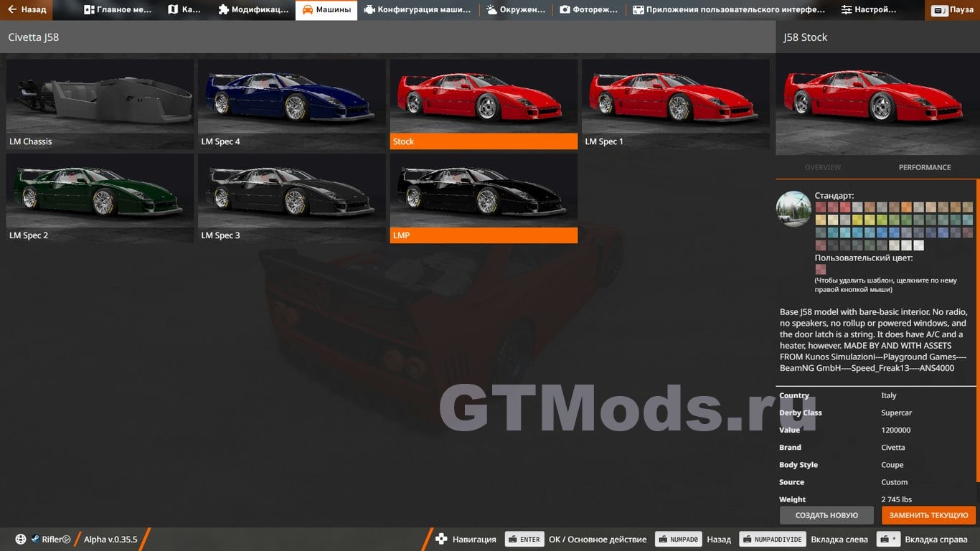
Task: Click the Навигация d-pad icon
Action: [441, 539]
